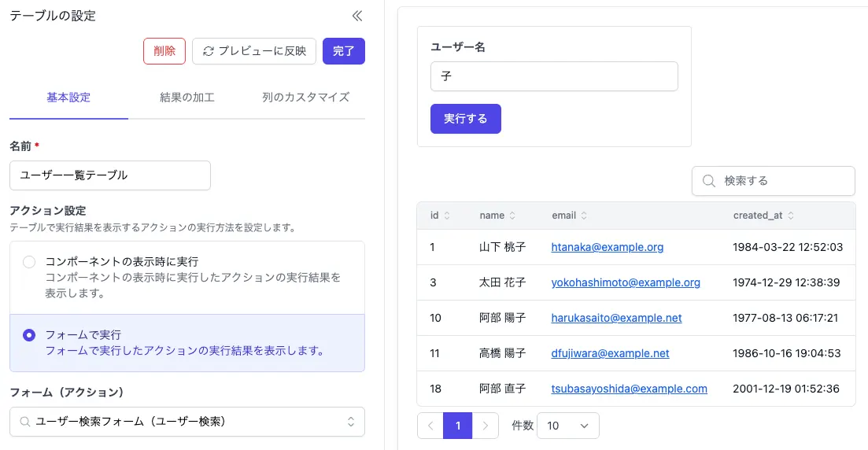
Task: Click the 実行する button
Action: click(x=466, y=119)
